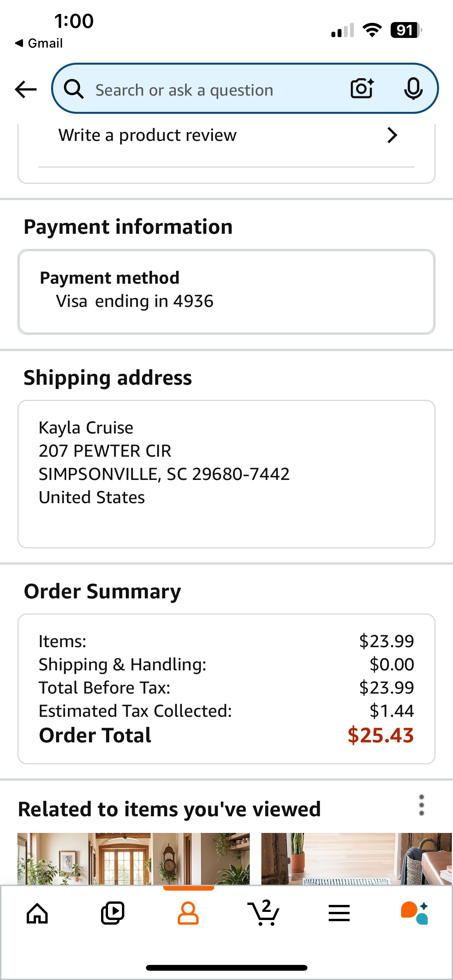453x980 pixels.
Task: Open Write a product review
Action: [226, 135]
